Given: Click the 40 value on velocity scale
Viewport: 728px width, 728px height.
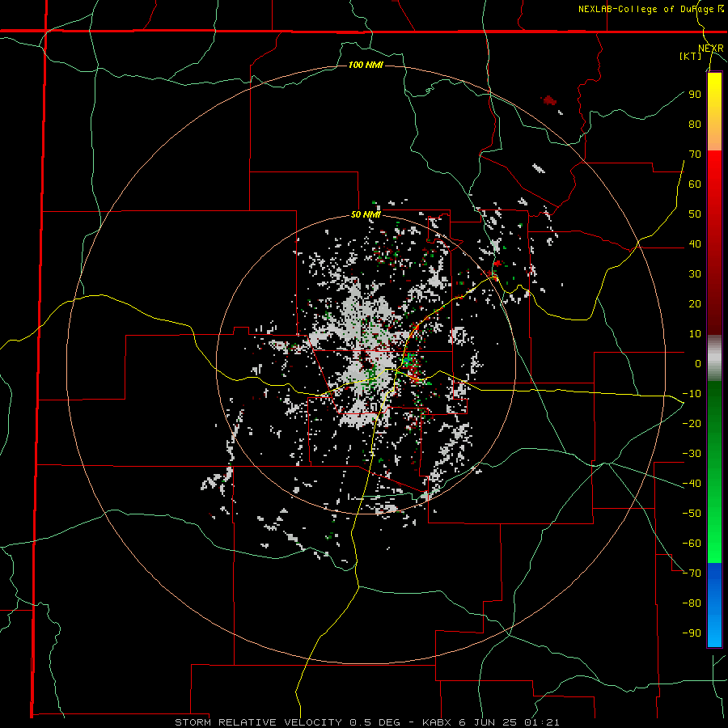Looking at the screenshot, I should point(695,243).
